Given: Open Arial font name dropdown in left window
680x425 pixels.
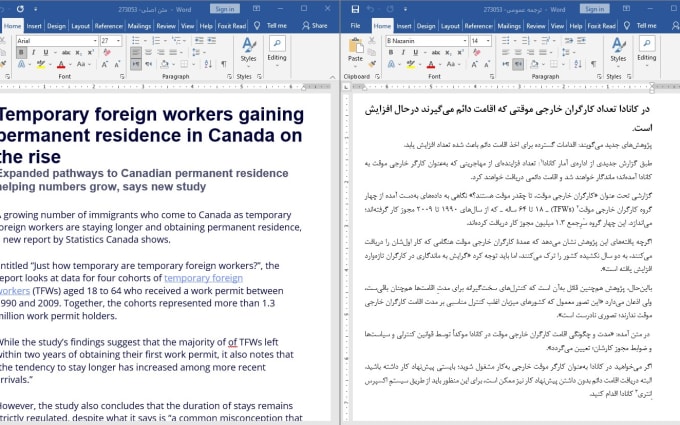Looking at the screenshot, I should point(95,41).
